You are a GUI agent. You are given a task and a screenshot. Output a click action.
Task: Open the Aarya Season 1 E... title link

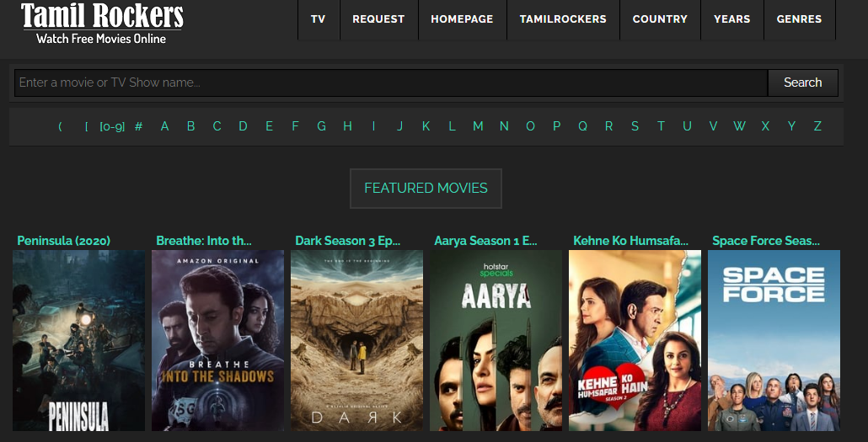pyautogui.click(x=485, y=241)
